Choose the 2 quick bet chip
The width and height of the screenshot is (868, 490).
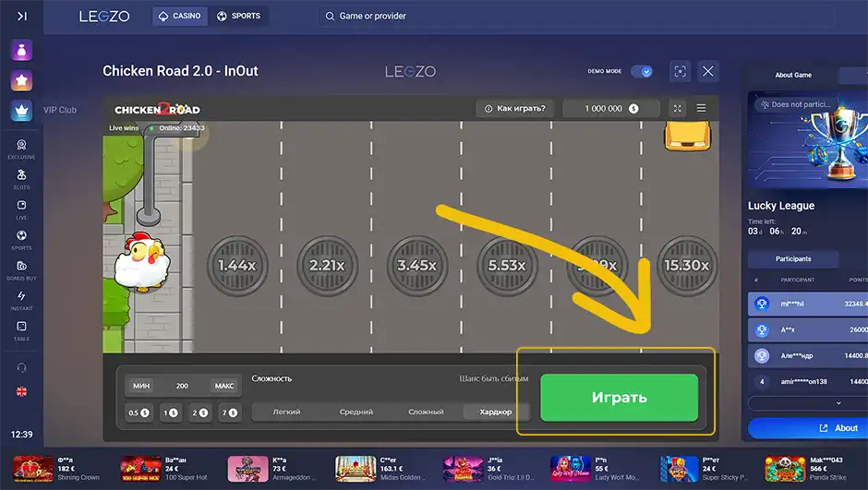[x=199, y=412]
